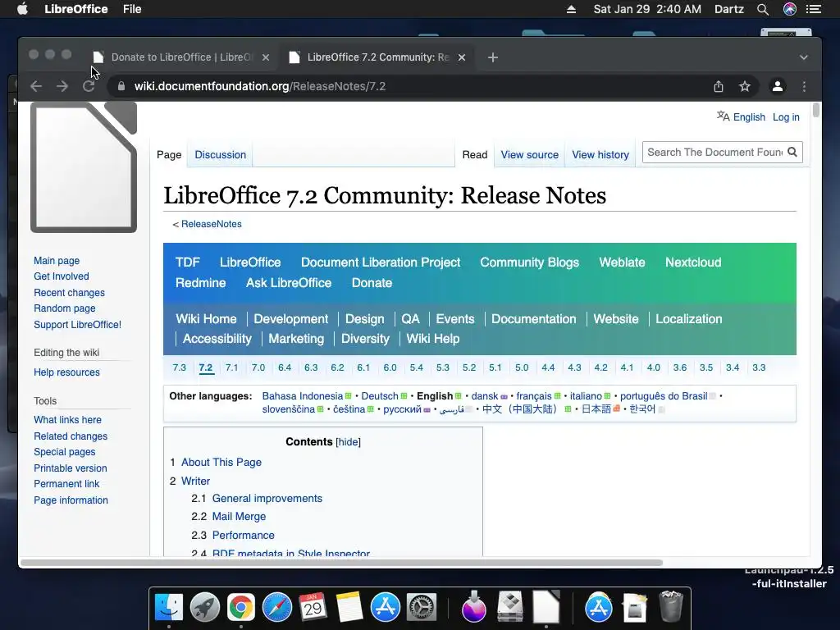Open the ReleaseNotes parent page link
This screenshot has width=840, height=630.
coord(211,224)
